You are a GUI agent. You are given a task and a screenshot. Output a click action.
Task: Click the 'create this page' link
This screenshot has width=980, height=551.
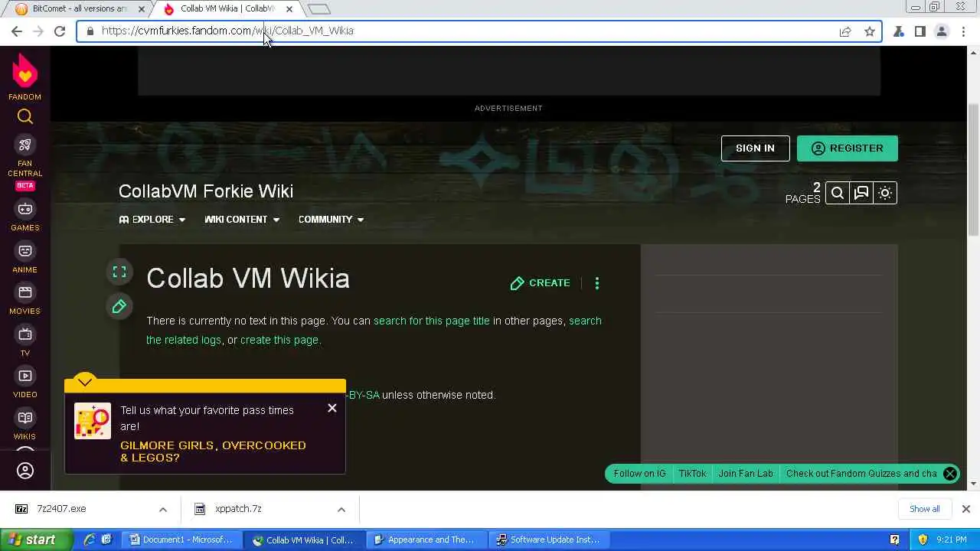(279, 340)
